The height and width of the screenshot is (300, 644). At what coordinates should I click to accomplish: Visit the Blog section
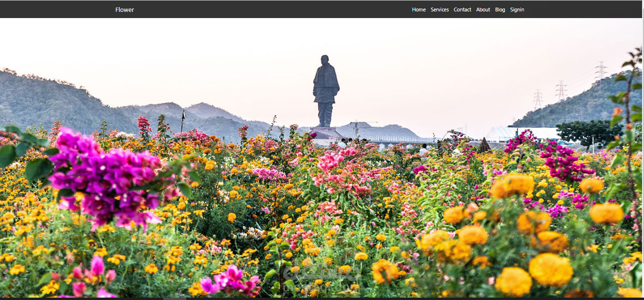point(500,10)
